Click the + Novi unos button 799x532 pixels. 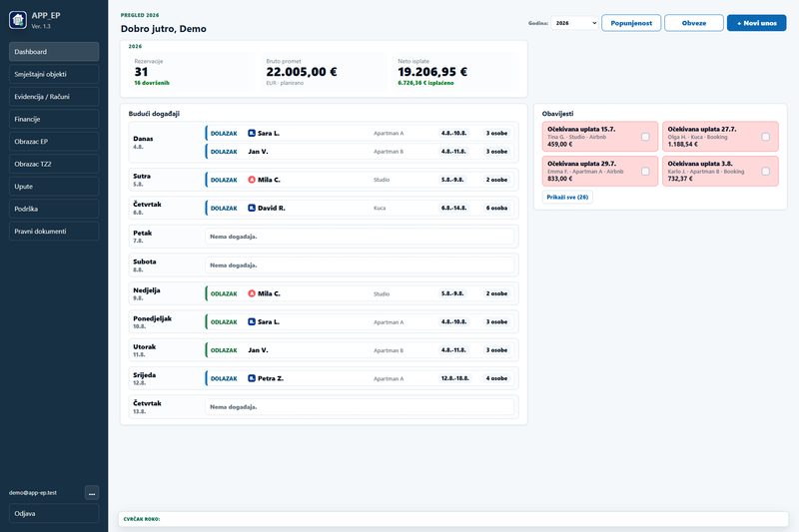[x=756, y=23]
